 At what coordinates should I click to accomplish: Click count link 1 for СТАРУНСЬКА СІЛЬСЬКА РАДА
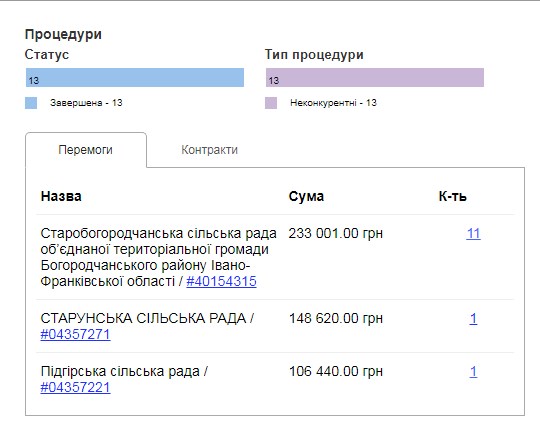pos(474,319)
